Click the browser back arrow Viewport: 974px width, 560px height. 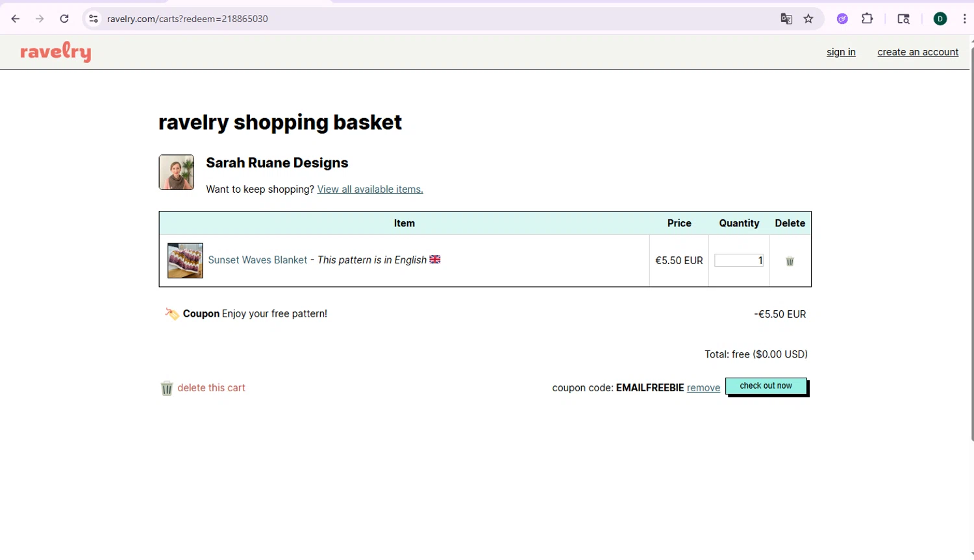point(16,19)
